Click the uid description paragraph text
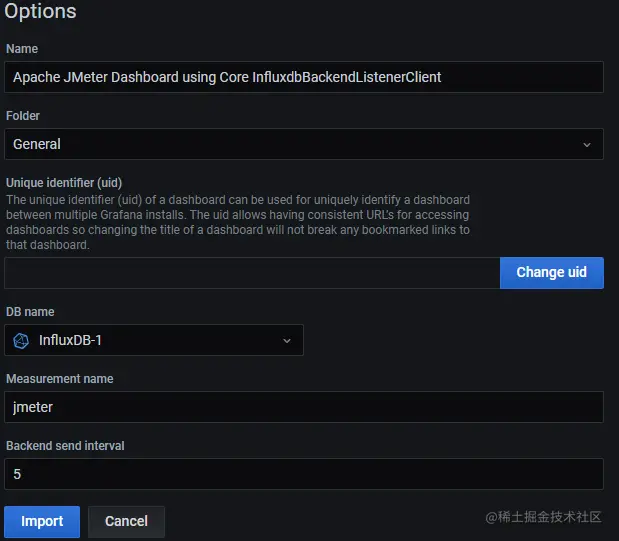Image resolution: width=619 pixels, height=541 pixels. pyautogui.click(x=238, y=222)
